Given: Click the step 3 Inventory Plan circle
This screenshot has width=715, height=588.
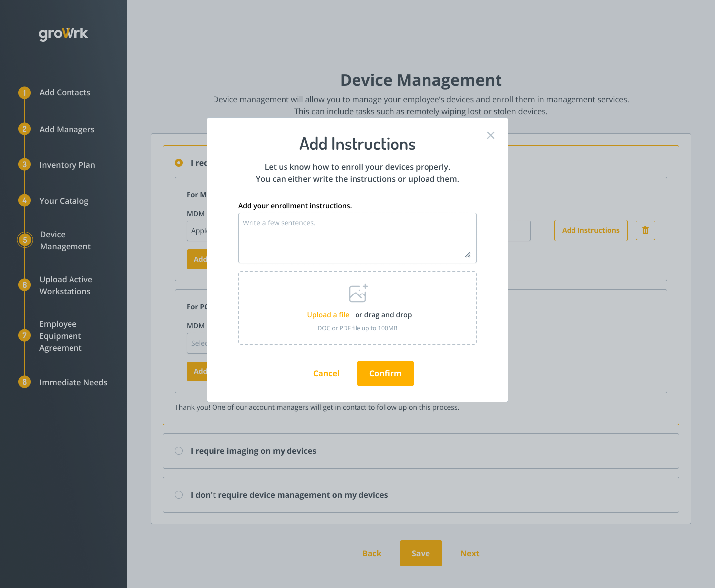Looking at the screenshot, I should click(24, 164).
